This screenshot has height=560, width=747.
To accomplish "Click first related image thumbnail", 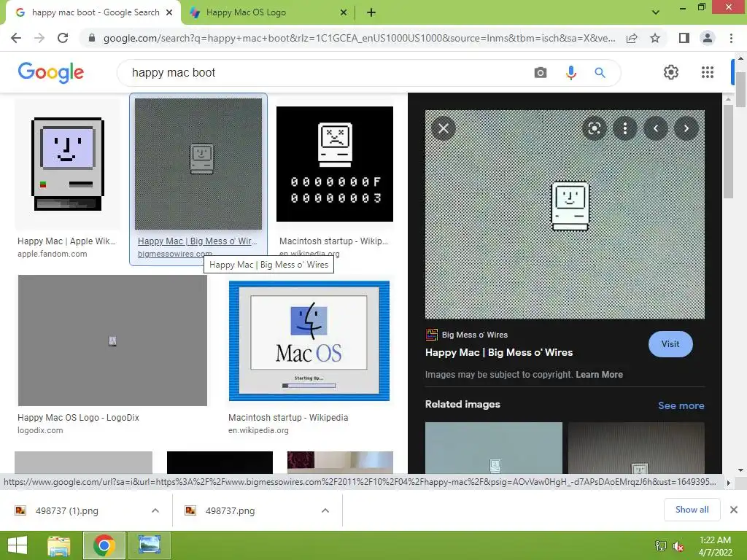I will point(494,448).
